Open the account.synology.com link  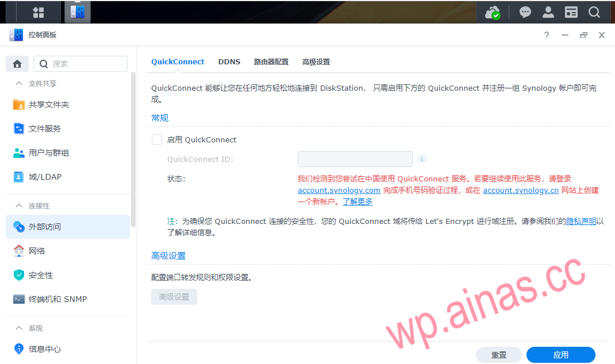[339, 191]
